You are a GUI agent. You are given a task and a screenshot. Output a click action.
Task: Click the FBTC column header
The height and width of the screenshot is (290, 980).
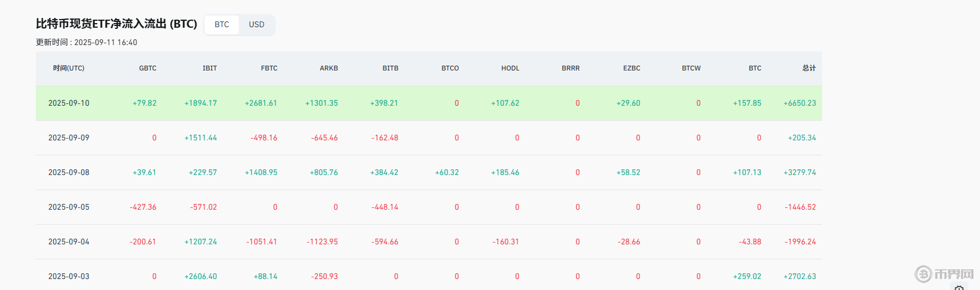click(269, 68)
